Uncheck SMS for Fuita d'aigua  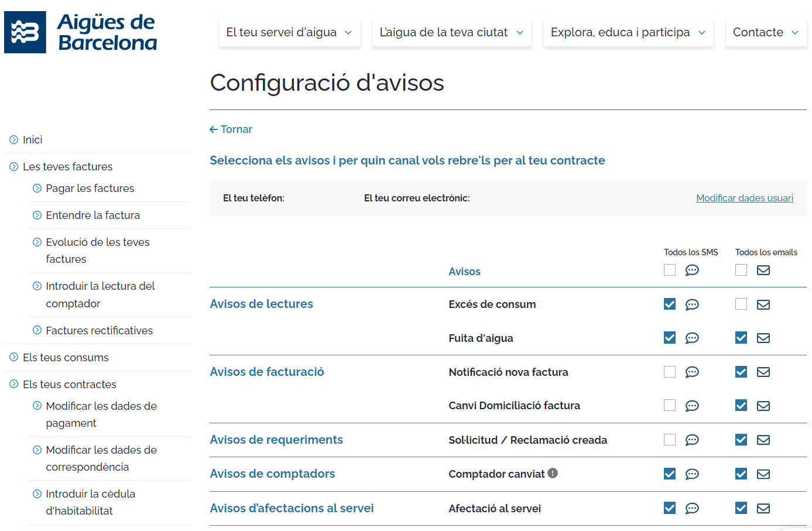(670, 338)
